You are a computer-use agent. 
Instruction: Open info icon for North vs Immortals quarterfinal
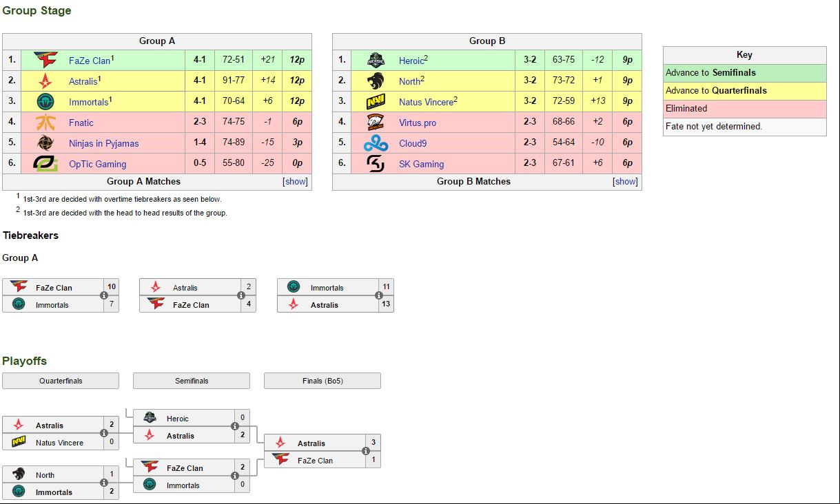(104, 483)
